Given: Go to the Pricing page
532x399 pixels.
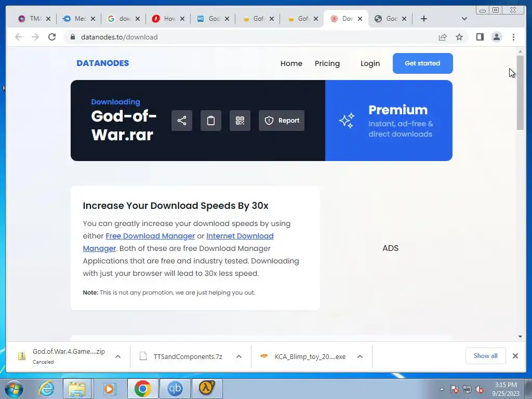Looking at the screenshot, I should tap(327, 63).
